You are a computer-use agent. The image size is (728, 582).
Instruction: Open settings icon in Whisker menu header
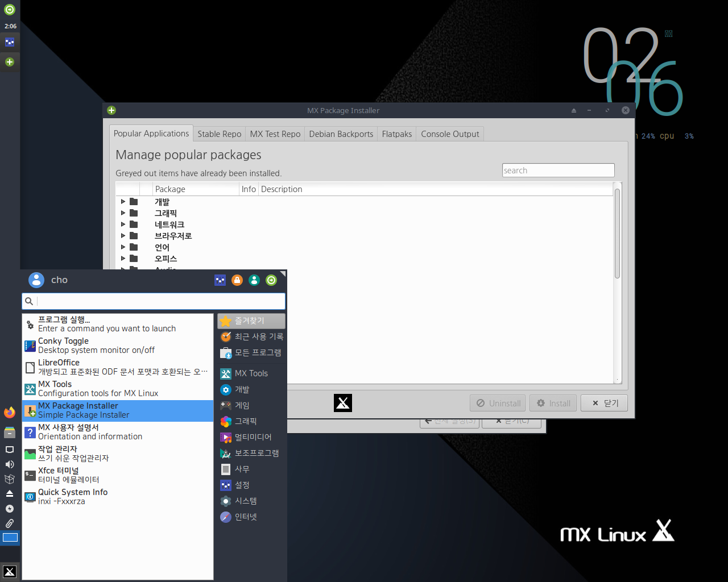coord(220,280)
